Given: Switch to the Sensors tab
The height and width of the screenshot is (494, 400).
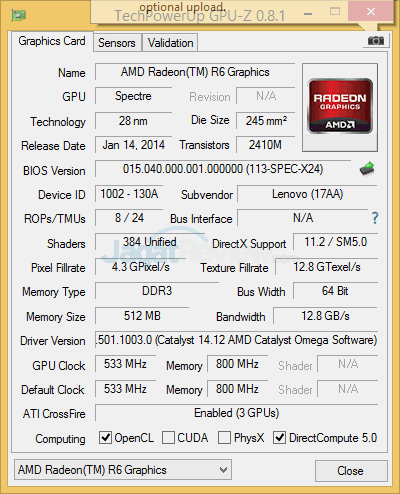Looking at the screenshot, I should (x=117, y=43).
